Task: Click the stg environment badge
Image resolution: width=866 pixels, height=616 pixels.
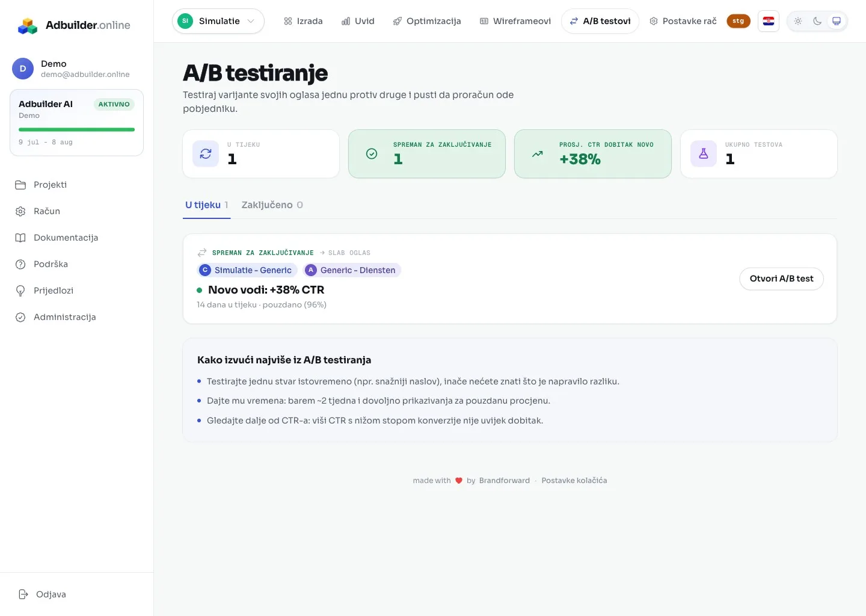Action: [x=739, y=21]
